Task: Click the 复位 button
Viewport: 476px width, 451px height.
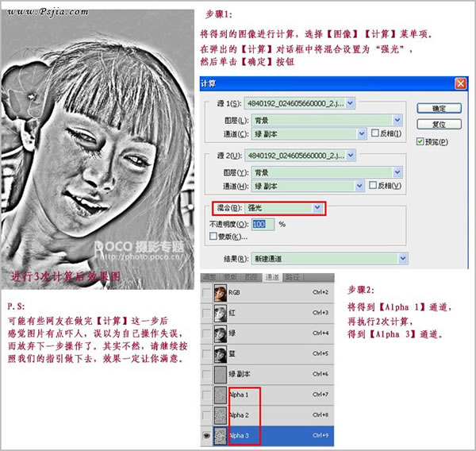Action: click(x=439, y=124)
